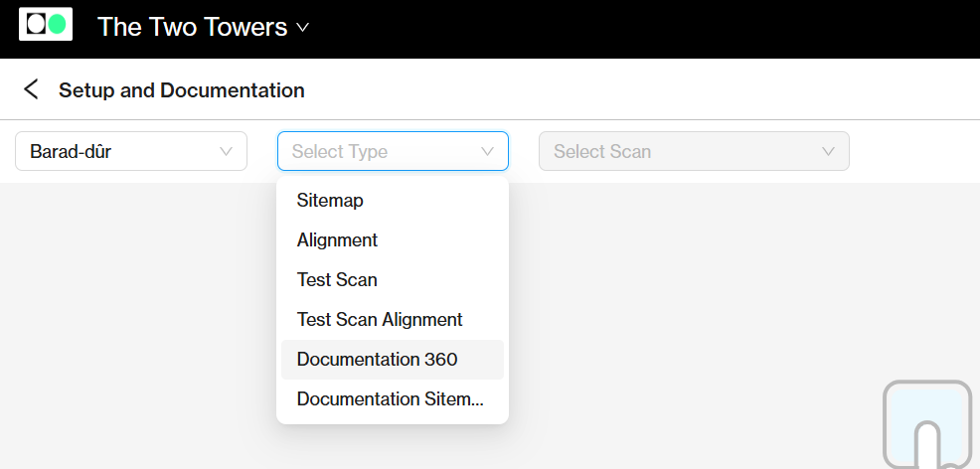Click the arrow inside the Select Scan field

[x=828, y=151]
